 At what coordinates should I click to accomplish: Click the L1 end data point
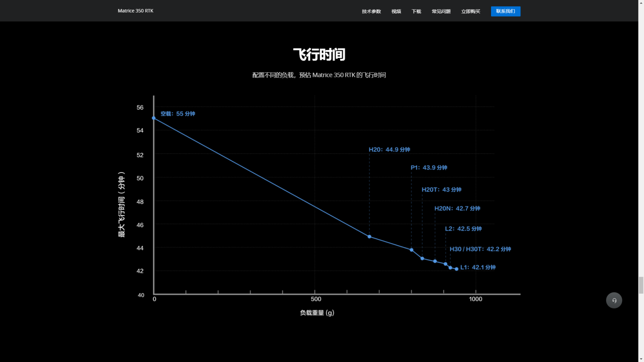456,269
